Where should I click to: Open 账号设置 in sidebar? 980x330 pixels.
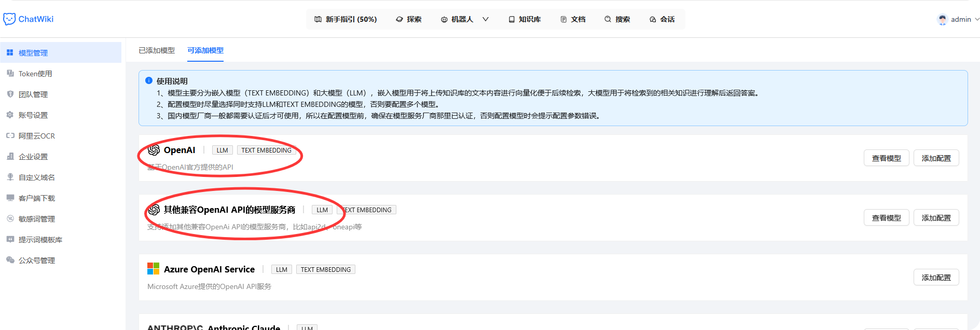61,115
